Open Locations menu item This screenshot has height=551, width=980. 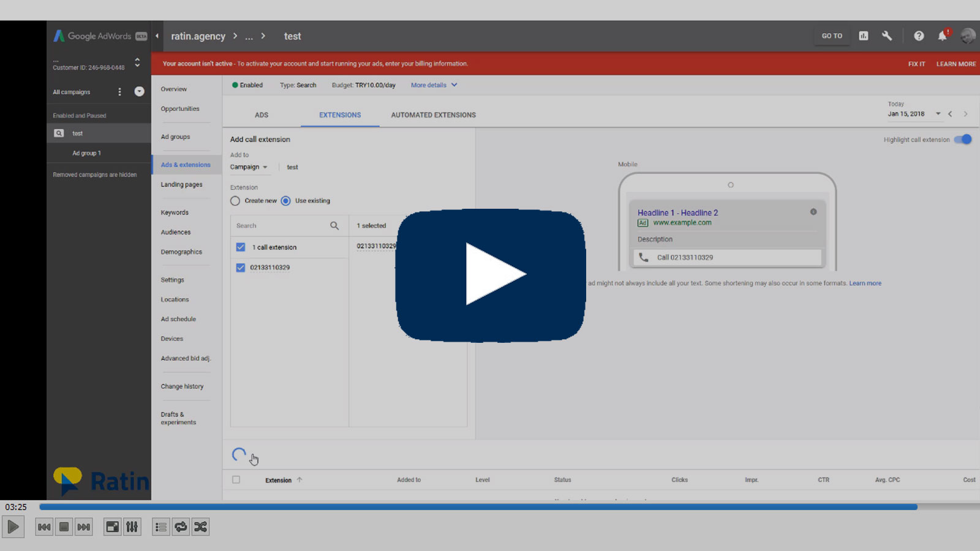175,299
